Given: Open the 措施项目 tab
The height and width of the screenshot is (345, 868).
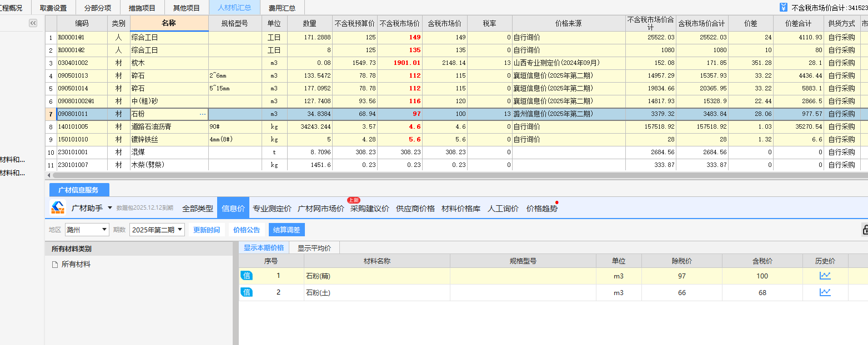Looking at the screenshot, I should (142, 8).
